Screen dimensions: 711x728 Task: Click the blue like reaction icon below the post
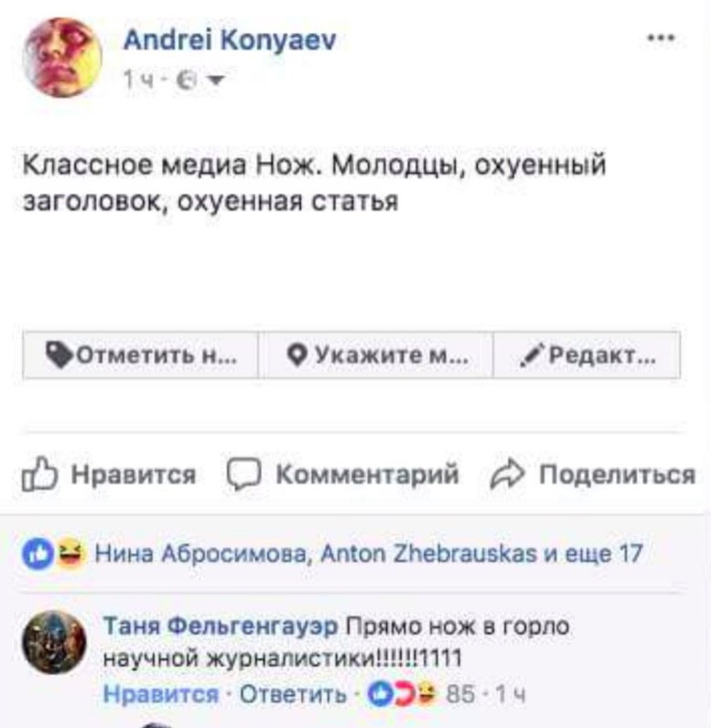[38, 553]
